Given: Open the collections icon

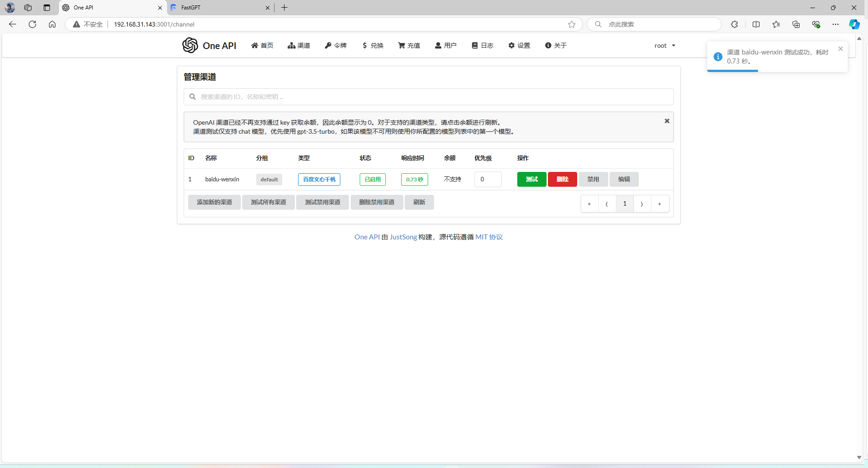Looking at the screenshot, I should [x=796, y=24].
